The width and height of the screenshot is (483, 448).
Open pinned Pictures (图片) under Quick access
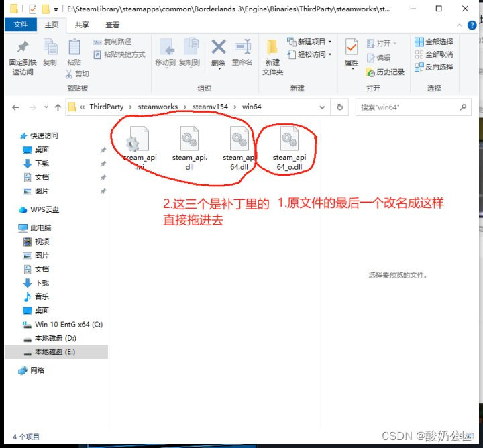[x=36, y=191]
